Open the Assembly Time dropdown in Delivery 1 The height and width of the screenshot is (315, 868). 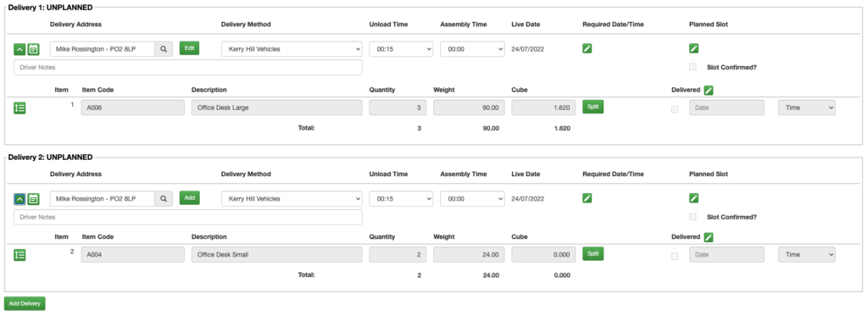point(472,48)
